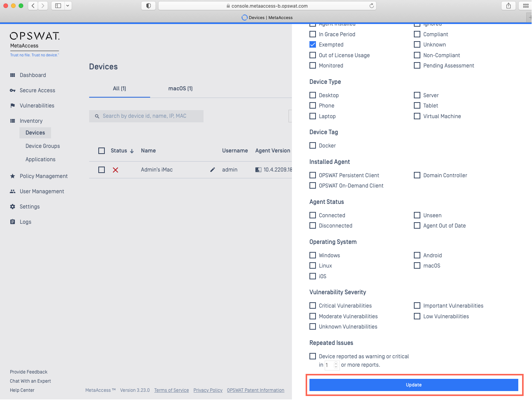Switch to the macOS (1) tab

tap(180, 88)
